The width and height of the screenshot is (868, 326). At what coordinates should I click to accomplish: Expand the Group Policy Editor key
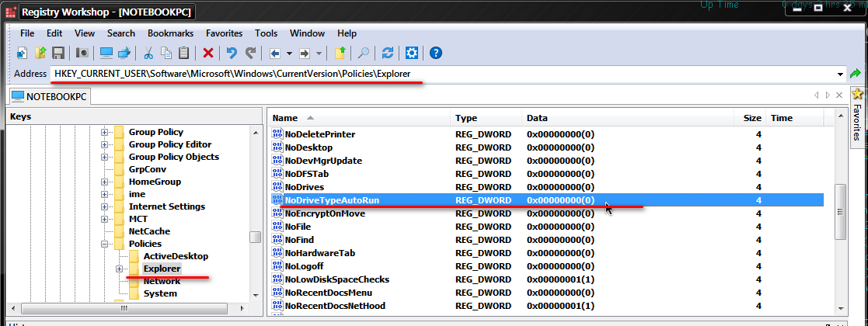tap(104, 145)
